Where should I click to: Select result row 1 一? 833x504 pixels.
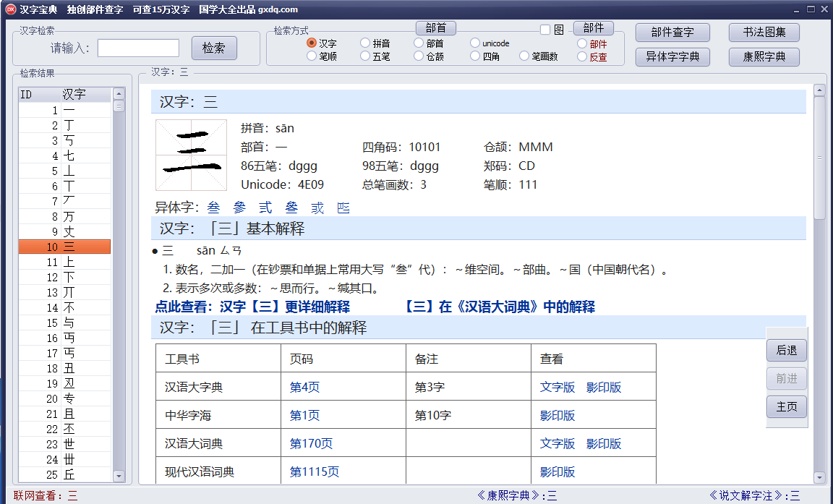pyautogui.click(x=65, y=111)
